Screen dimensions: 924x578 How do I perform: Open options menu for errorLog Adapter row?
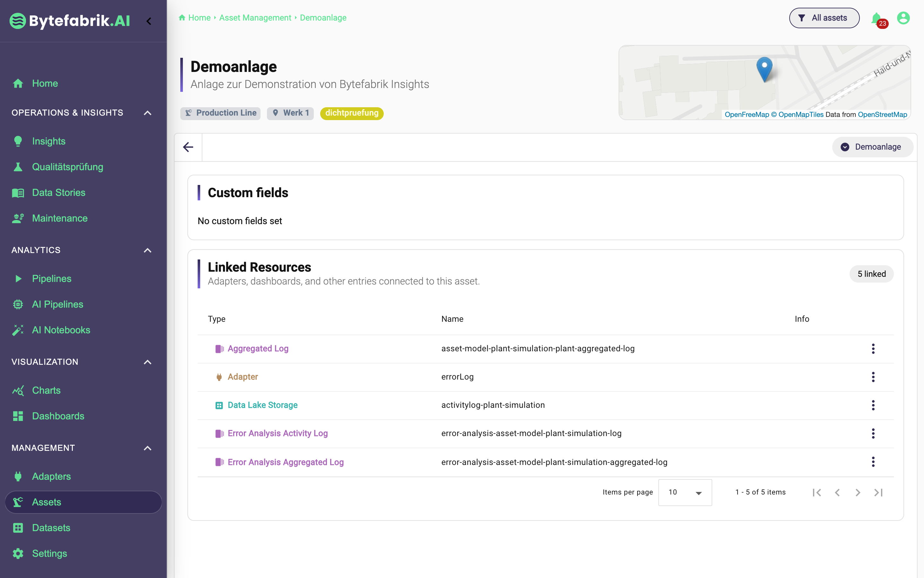[x=873, y=377]
